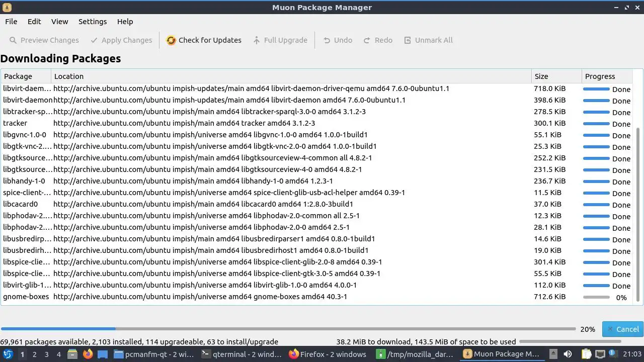Open the View menu

point(59,22)
